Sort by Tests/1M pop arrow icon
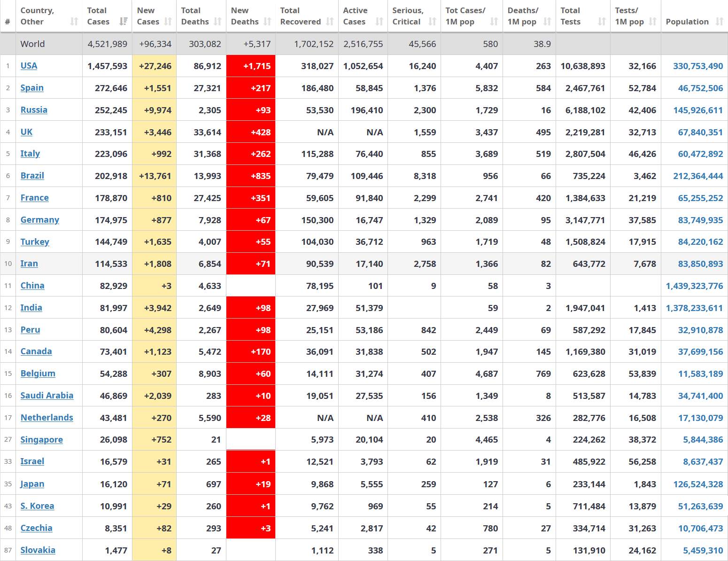The height and width of the screenshot is (561, 728). click(652, 22)
